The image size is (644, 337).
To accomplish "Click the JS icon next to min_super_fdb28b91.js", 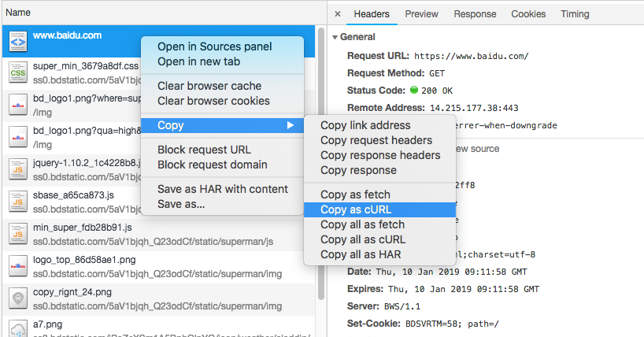I will tap(17, 233).
